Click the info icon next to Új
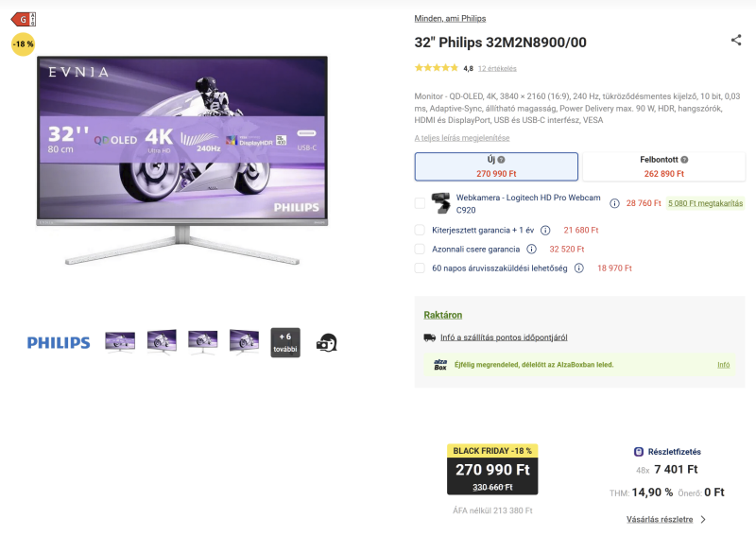This screenshot has height=536, width=756. [x=502, y=160]
